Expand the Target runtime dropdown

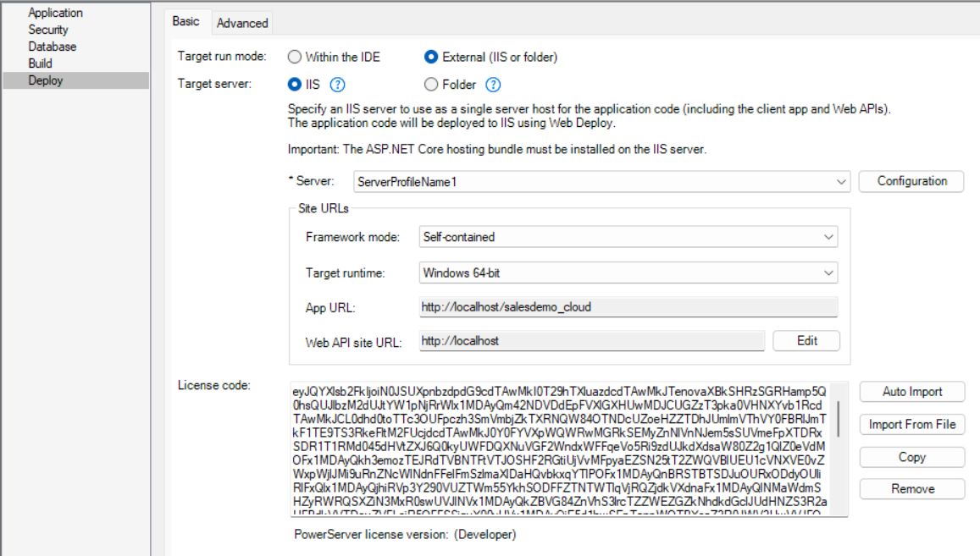coord(628,272)
